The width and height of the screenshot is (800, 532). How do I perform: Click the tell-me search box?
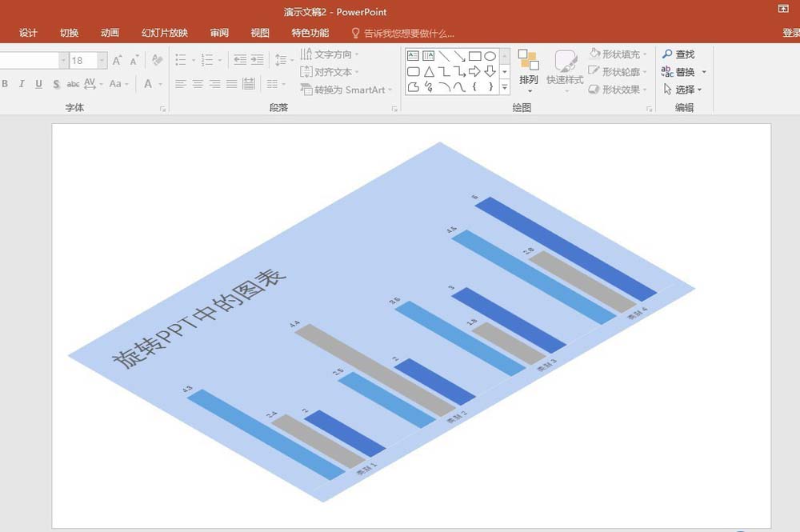coord(403,33)
